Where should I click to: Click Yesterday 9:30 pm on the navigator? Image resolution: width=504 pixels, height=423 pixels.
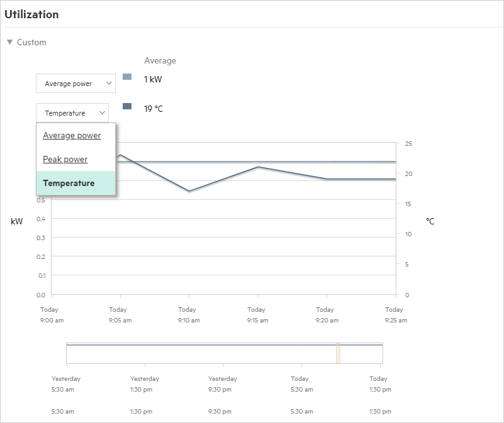tap(223, 384)
